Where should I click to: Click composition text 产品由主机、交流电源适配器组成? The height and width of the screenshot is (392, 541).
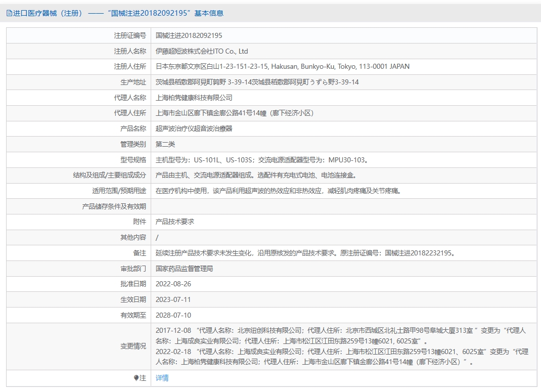tap(256, 176)
